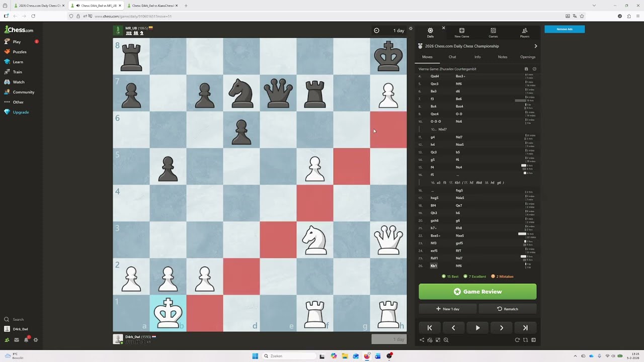Open the Play menu in sidebar

click(x=20, y=42)
